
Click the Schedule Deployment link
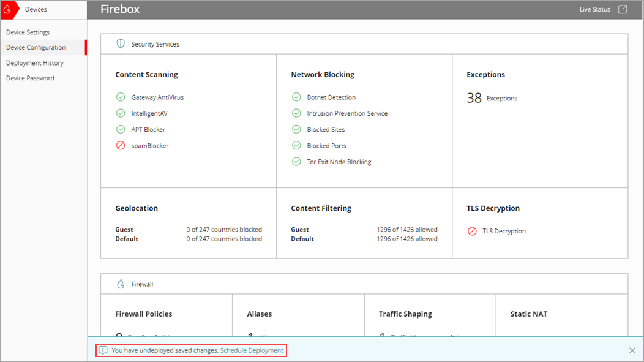pyautogui.click(x=253, y=350)
